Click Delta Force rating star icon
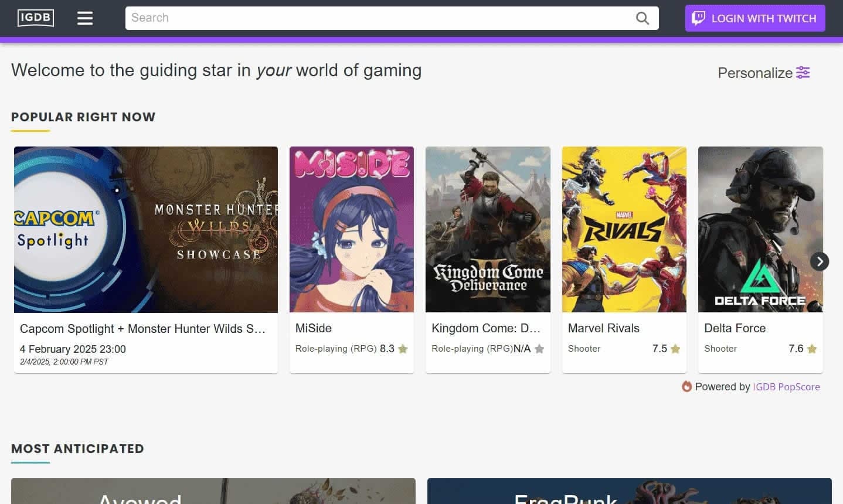 coord(812,349)
